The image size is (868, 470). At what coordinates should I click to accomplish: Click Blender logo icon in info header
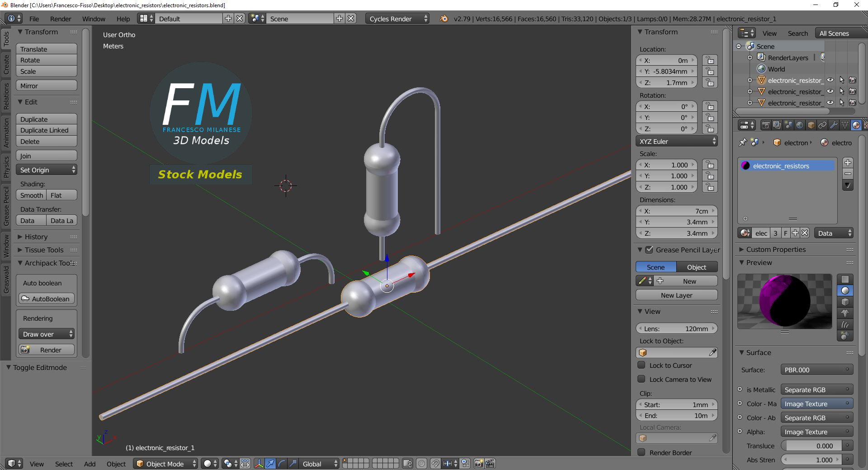pyautogui.click(x=444, y=19)
